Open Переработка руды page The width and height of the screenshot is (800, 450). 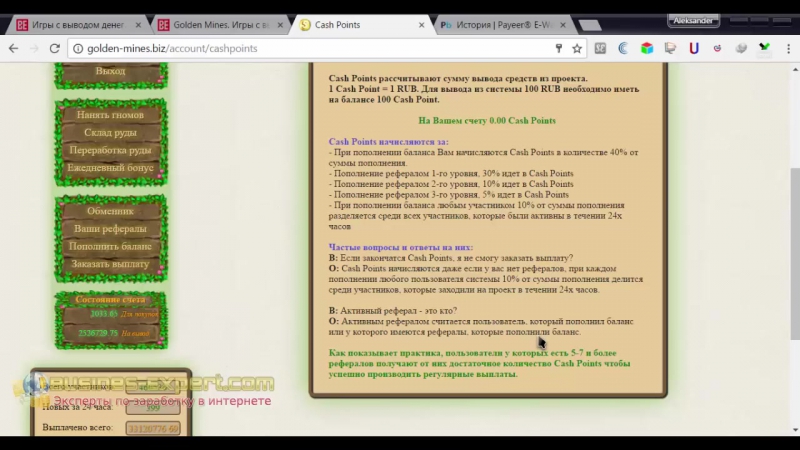[110, 151]
